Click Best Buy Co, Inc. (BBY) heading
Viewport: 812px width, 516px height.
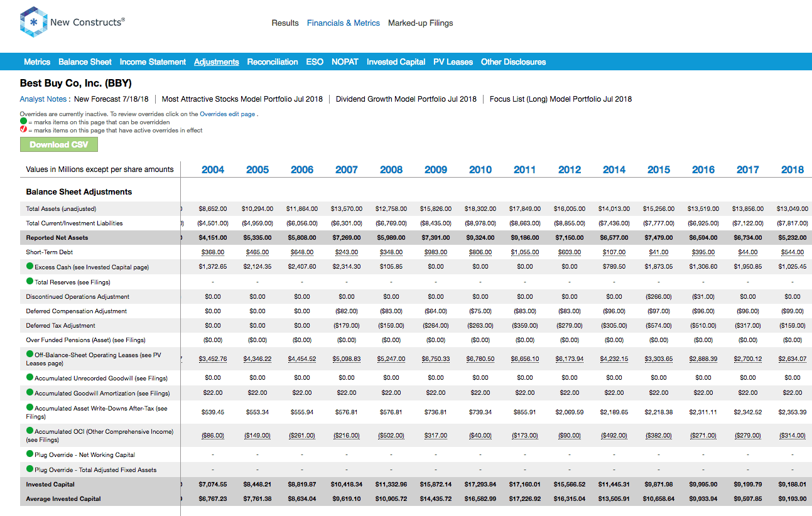click(x=75, y=83)
